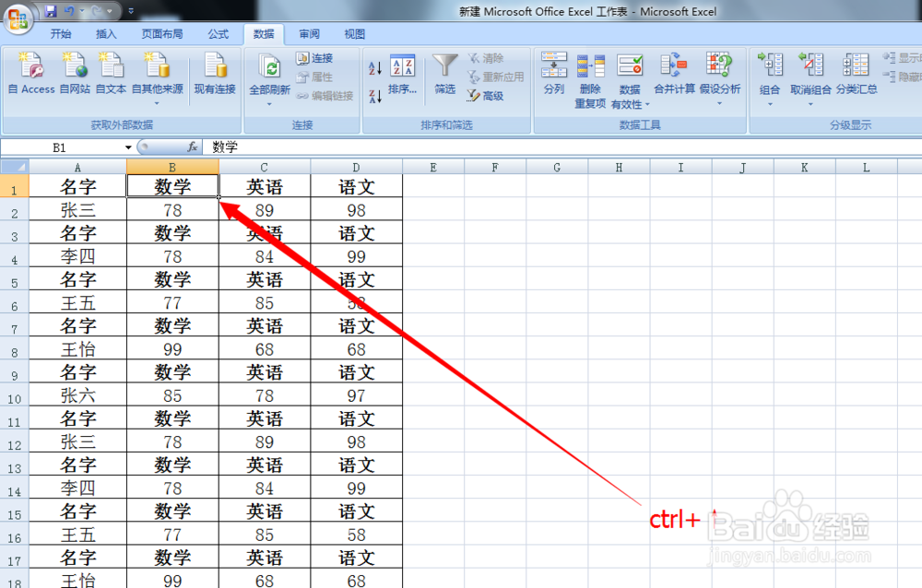The image size is (922, 588).
Task: Click the Office Button logo
Action: [18, 18]
